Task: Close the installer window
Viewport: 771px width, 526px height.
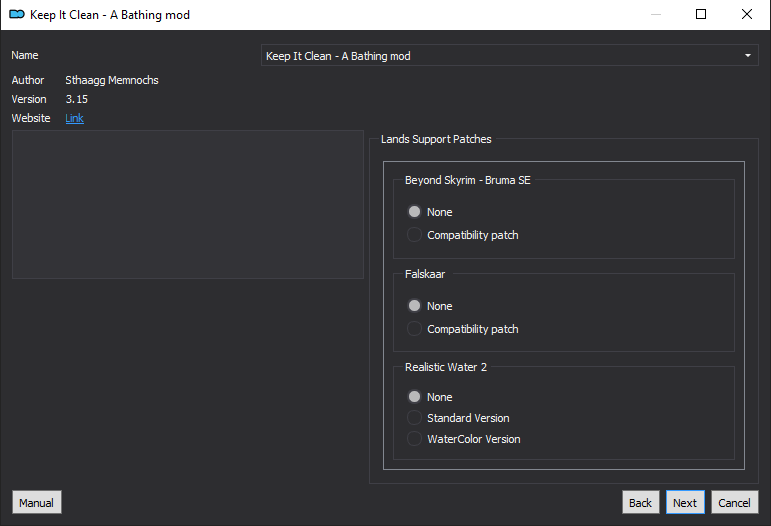Action: pos(747,14)
